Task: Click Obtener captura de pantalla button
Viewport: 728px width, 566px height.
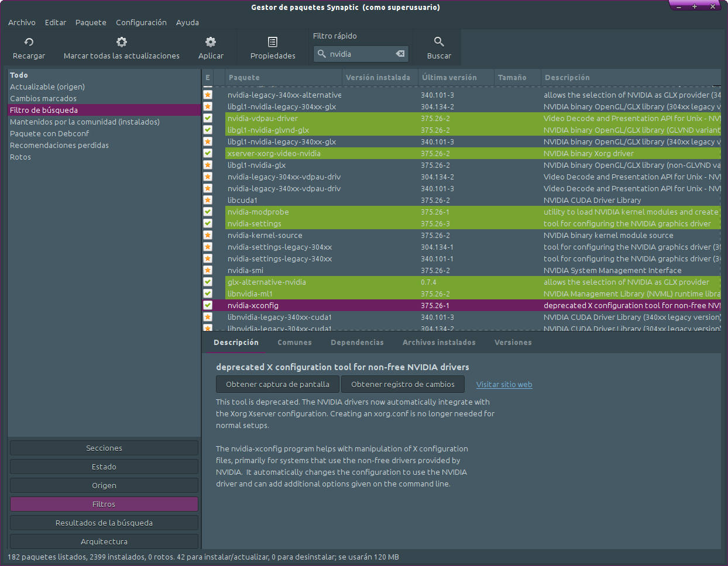Action: coord(277,384)
